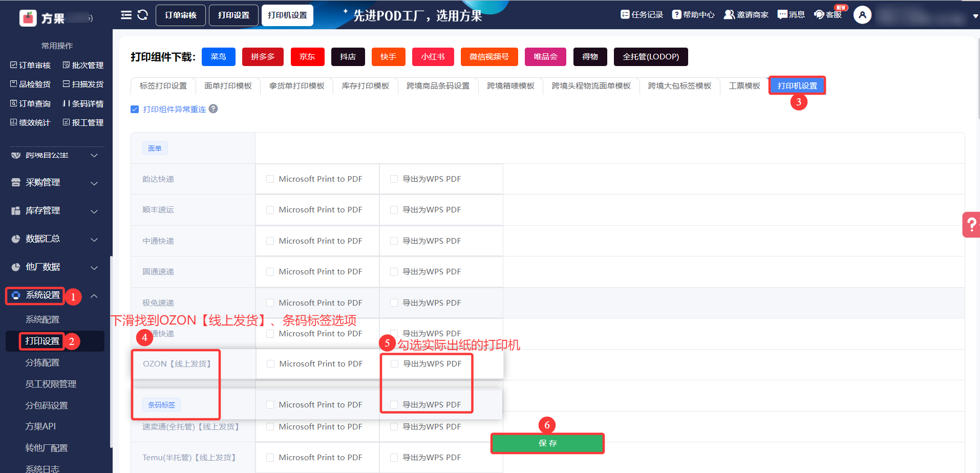Switch to the 面单打印模板 tab
Screen dimensions: 980x473
click(x=228, y=86)
